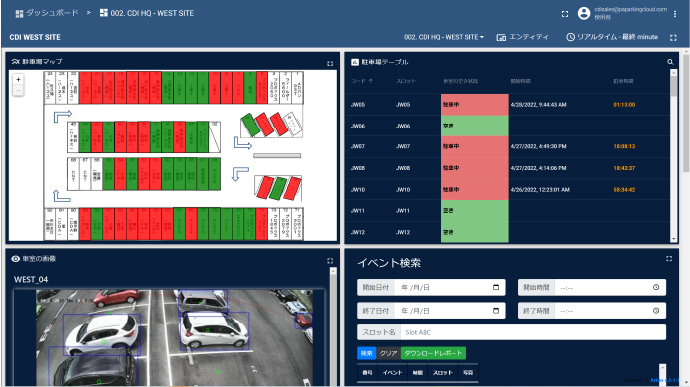Click the map zoom-in plus button
The height and width of the screenshot is (387, 690).
click(18, 80)
